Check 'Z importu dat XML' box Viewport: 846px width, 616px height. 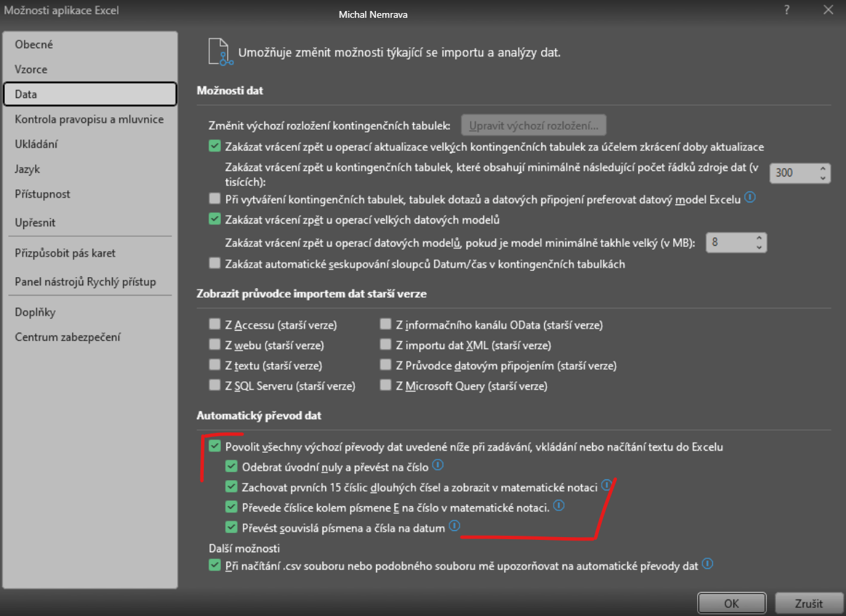(386, 345)
